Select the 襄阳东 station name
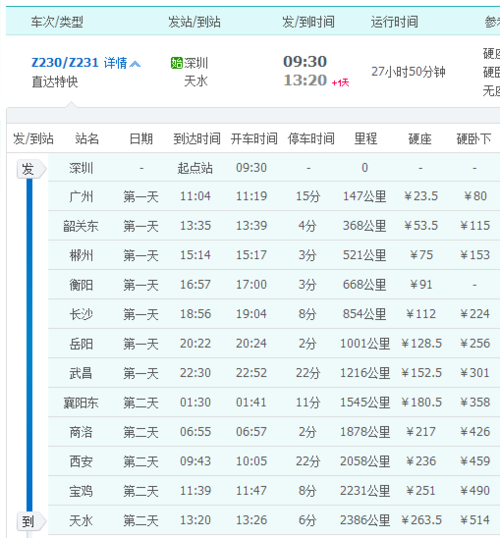The image size is (500, 538). 81,402
